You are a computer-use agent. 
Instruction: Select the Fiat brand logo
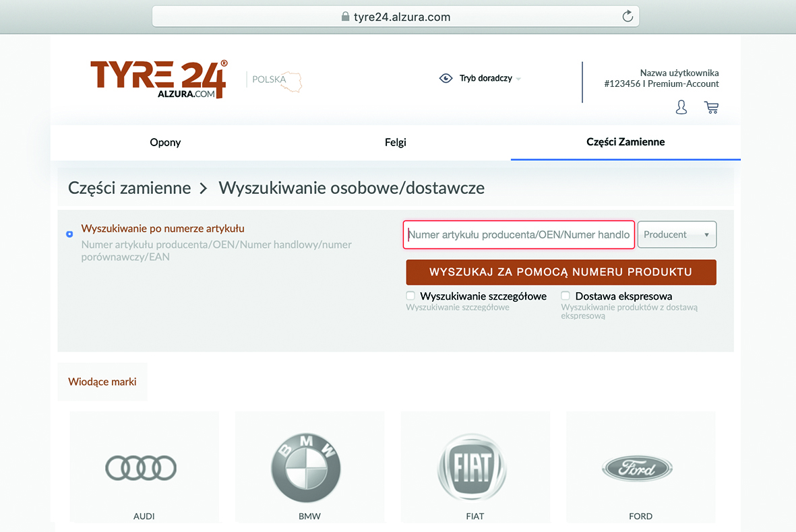[472, 467]
